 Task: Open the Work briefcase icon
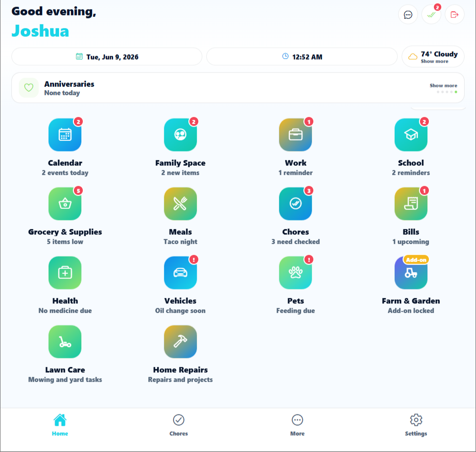[296, 134]
